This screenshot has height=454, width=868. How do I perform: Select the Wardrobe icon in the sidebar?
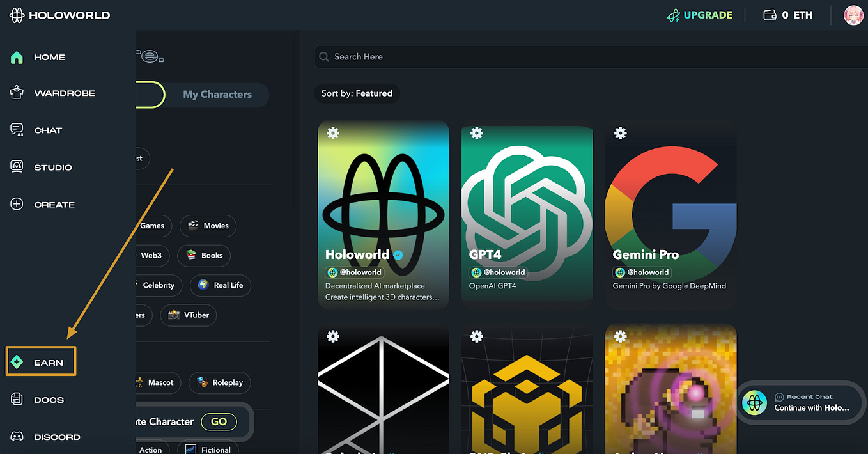(x=17, y=93)
